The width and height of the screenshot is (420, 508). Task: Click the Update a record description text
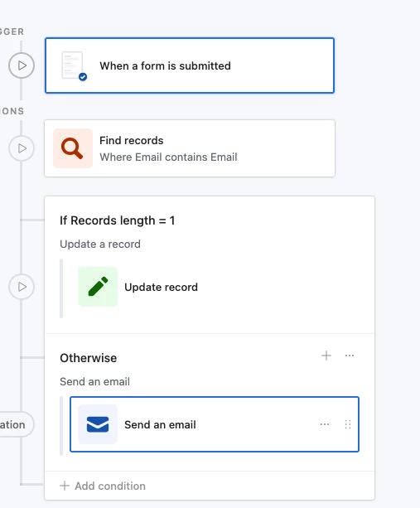pyautogui.click(x=100, y=244)
